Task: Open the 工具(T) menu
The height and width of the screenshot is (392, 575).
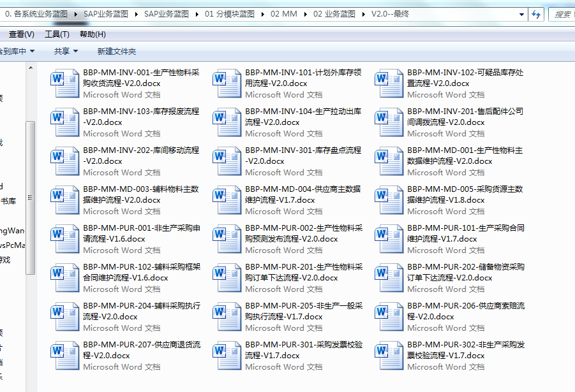Action: pyautogui.click(x=57, y=34)
